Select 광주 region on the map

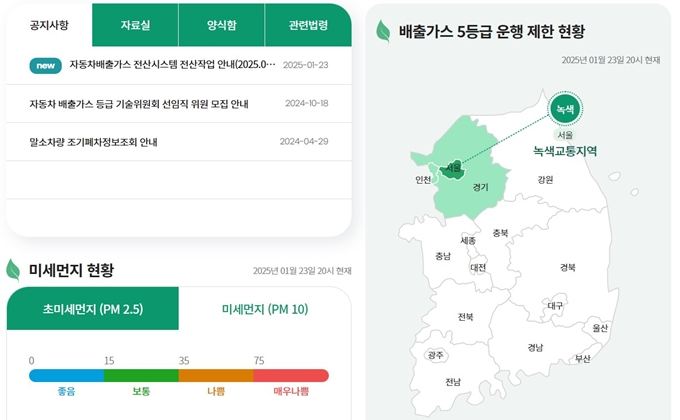[435, 355]
